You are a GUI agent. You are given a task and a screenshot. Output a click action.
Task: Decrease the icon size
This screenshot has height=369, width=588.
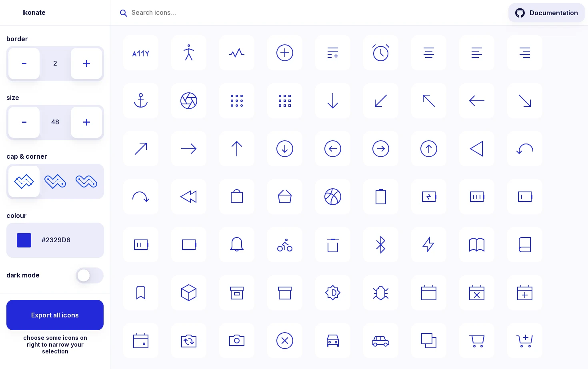point(24,122)
